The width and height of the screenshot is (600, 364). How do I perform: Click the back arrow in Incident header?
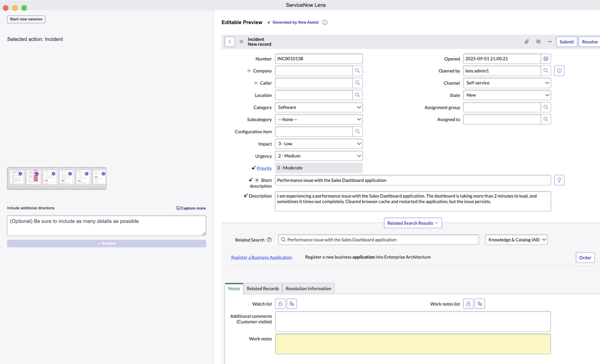(230, 41)
